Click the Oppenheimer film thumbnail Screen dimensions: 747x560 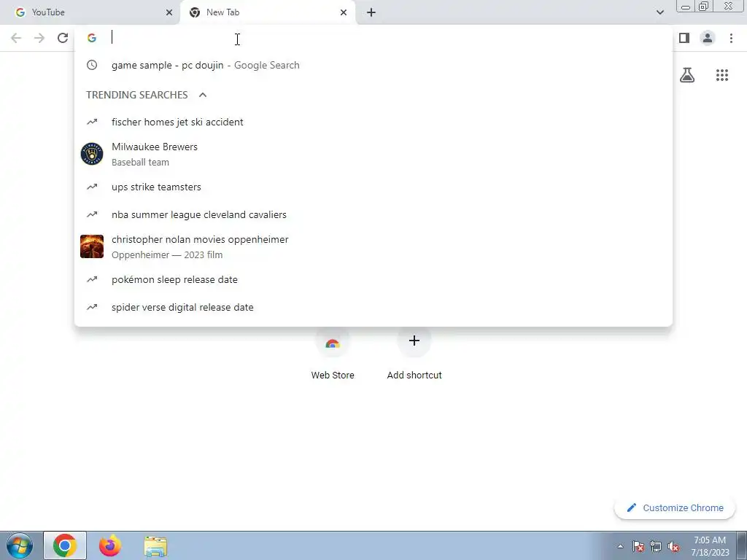[92, 246]
